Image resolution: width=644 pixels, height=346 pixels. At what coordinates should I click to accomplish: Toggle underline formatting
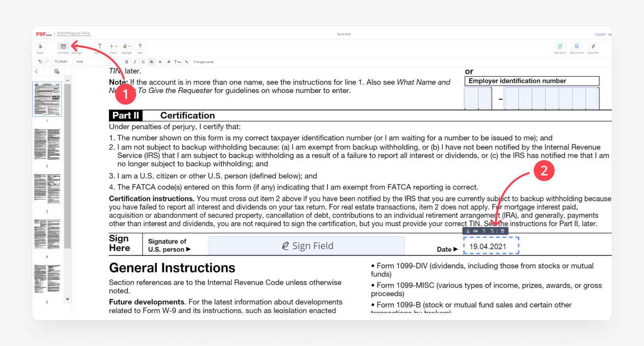[143, 62]
